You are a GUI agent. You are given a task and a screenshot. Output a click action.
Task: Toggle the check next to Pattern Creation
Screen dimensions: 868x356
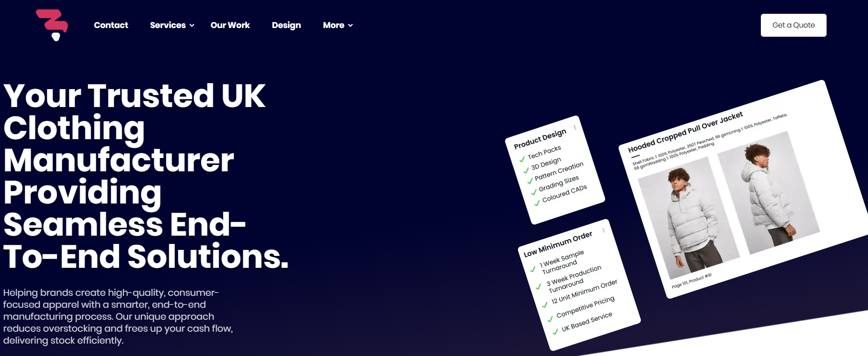tap(529, 181)
